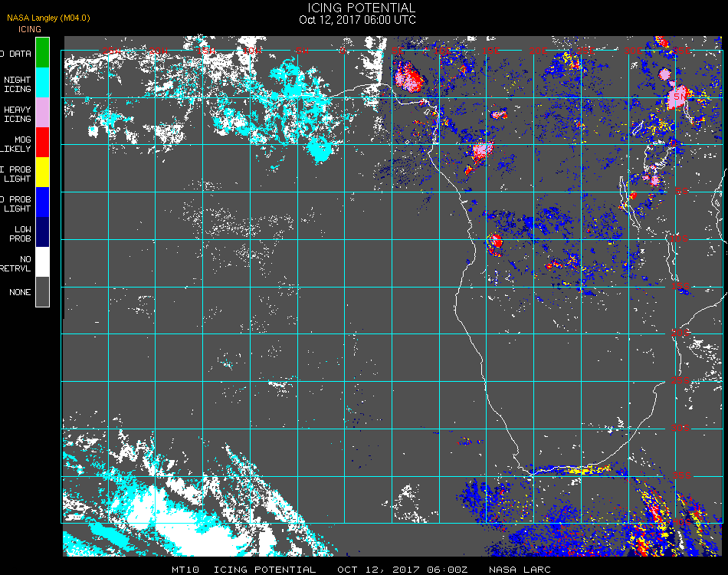Click the 0 longitude label on top gridline
Image resolution: width=728 pixels, height=575 pixels.
(x=343, y=51)
